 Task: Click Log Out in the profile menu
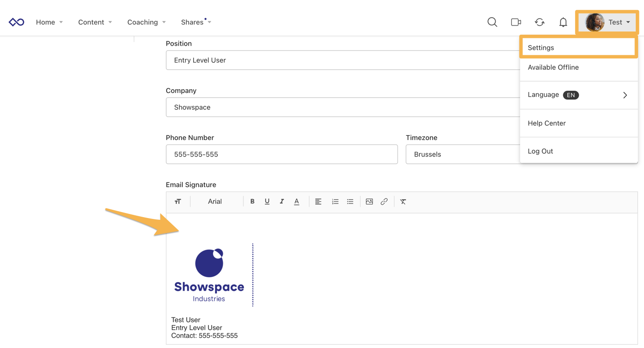pos(540,151)
